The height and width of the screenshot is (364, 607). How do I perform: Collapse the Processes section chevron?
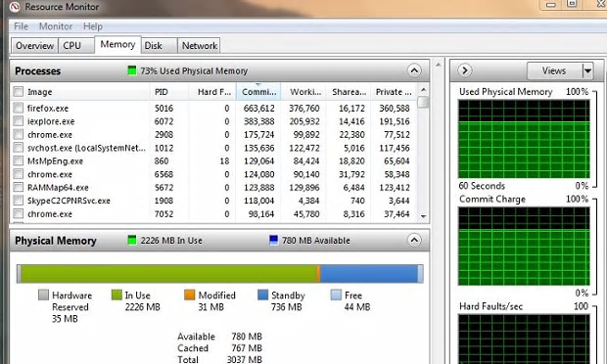pyautogui.click(x=414, y=70)
